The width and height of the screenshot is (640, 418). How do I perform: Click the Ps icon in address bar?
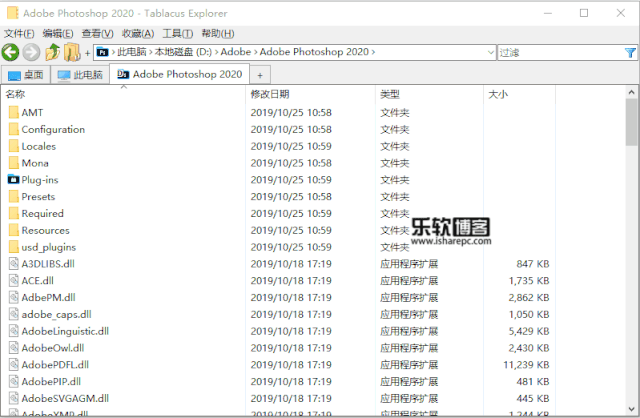point(102,52)
